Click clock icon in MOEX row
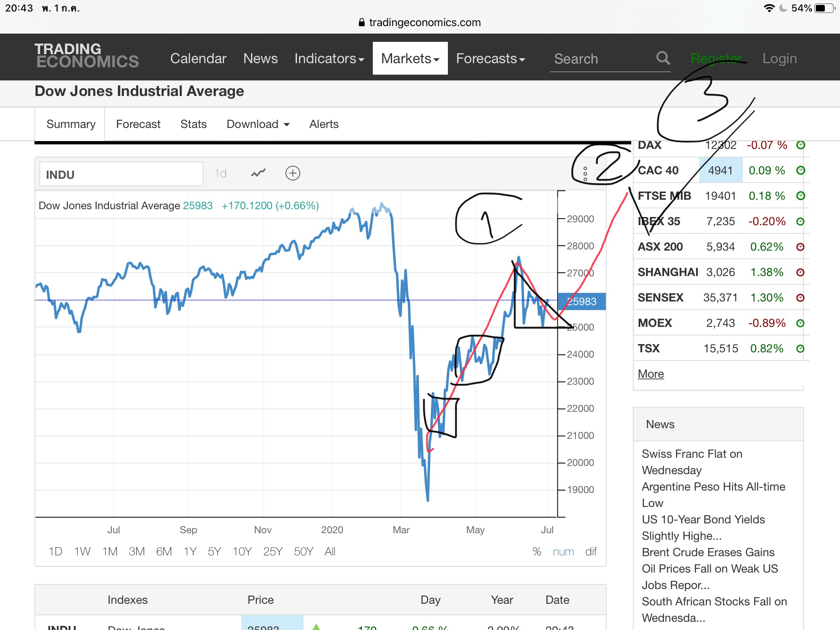The height and width of the screenshot is (630, 840). pos(800,323)
